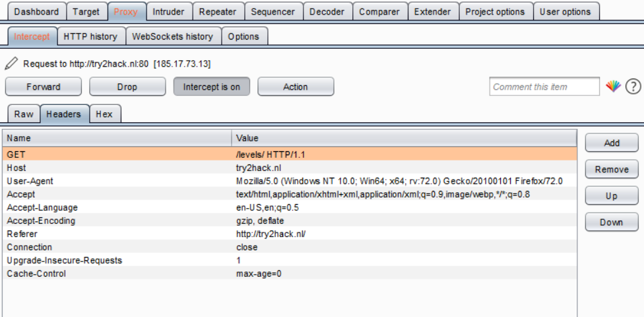
Task: Open the User options tab
Action: coord(565,11)
